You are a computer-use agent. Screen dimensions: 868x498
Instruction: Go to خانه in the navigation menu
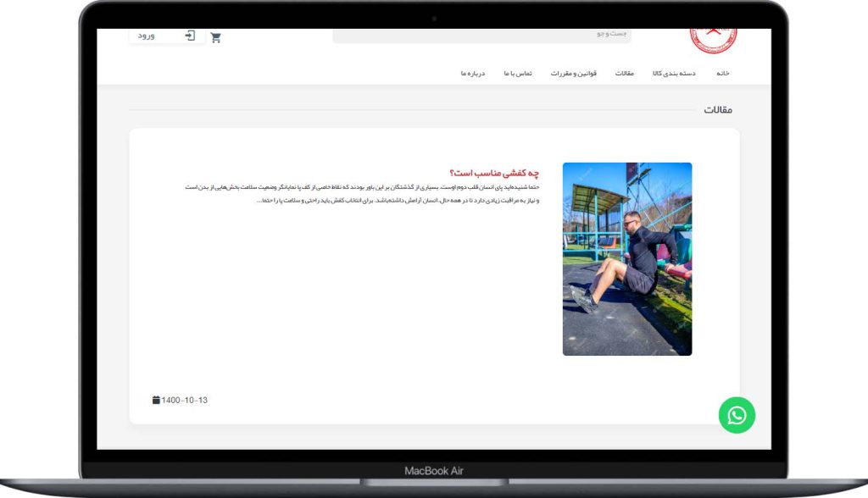[x=722, y=74]
